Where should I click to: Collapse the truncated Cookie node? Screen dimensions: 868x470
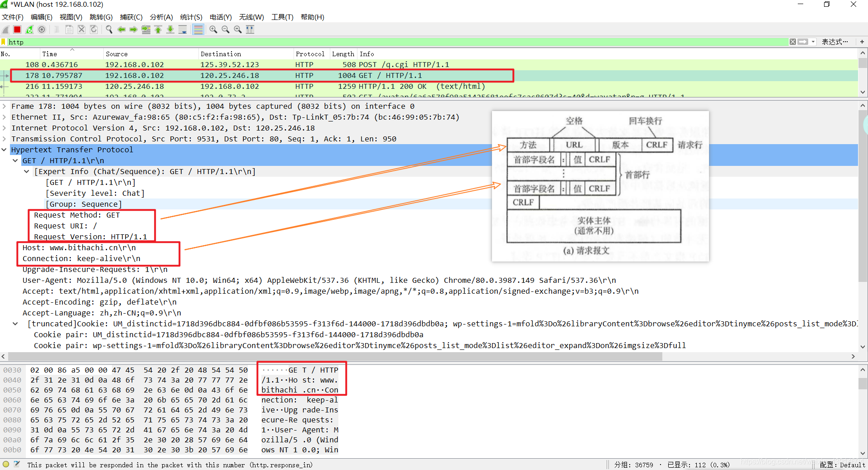15,324
